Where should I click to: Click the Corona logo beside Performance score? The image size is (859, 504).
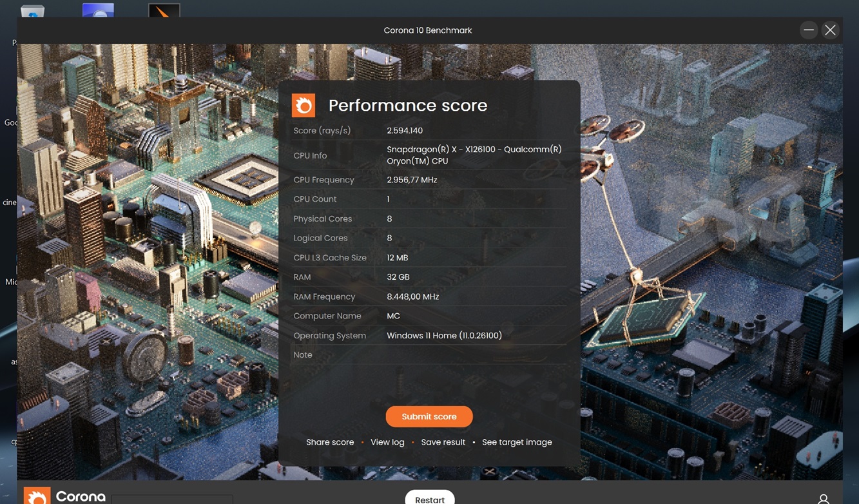pos(304,105)
